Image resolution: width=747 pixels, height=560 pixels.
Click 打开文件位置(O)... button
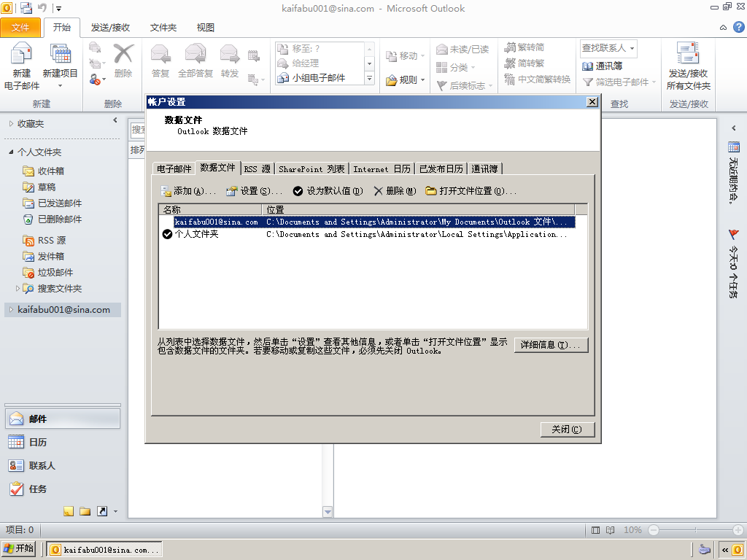click(x=471, y=191)
